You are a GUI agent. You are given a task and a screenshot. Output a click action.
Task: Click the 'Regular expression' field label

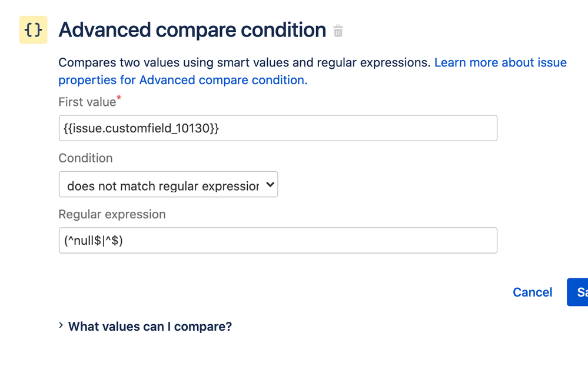click(112, 214)
